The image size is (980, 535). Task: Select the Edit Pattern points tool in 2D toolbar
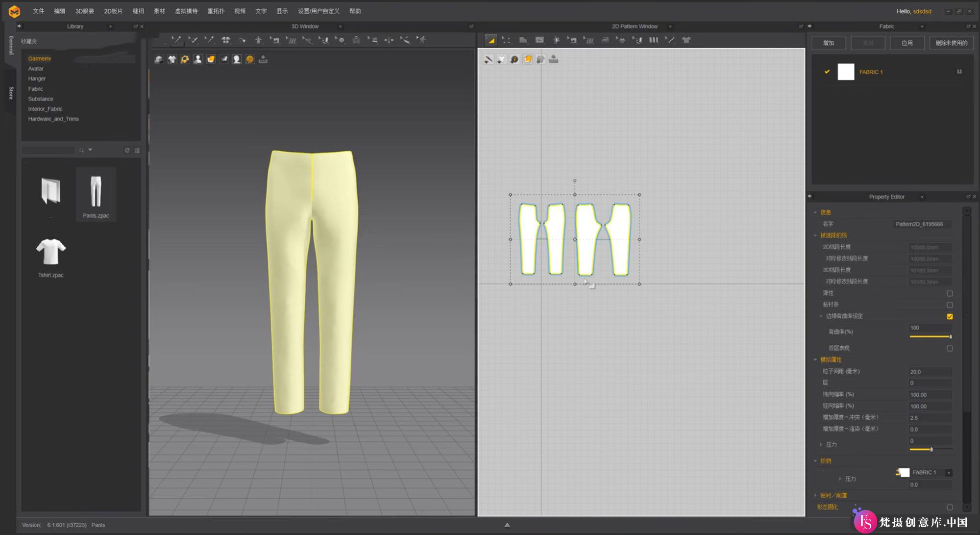tap(507, 40)
